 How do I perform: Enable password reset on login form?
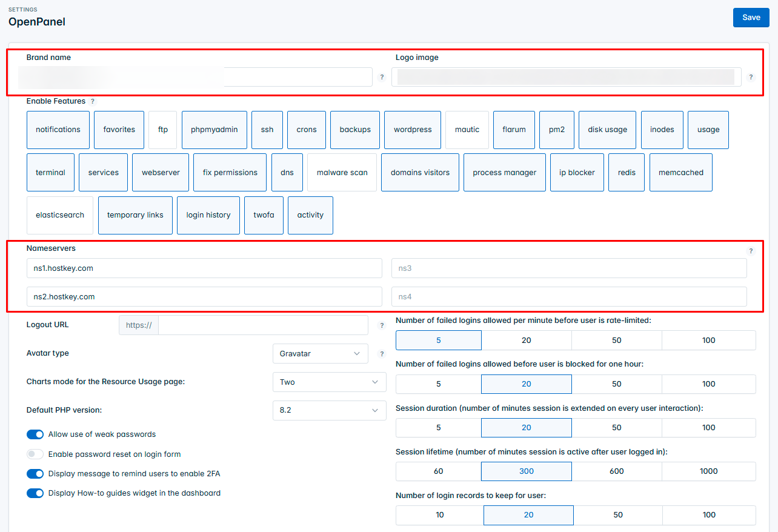coord(35,454)
